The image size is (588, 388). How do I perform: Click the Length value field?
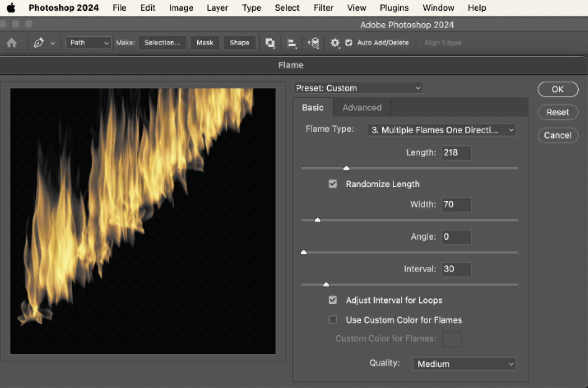[456, 152]
